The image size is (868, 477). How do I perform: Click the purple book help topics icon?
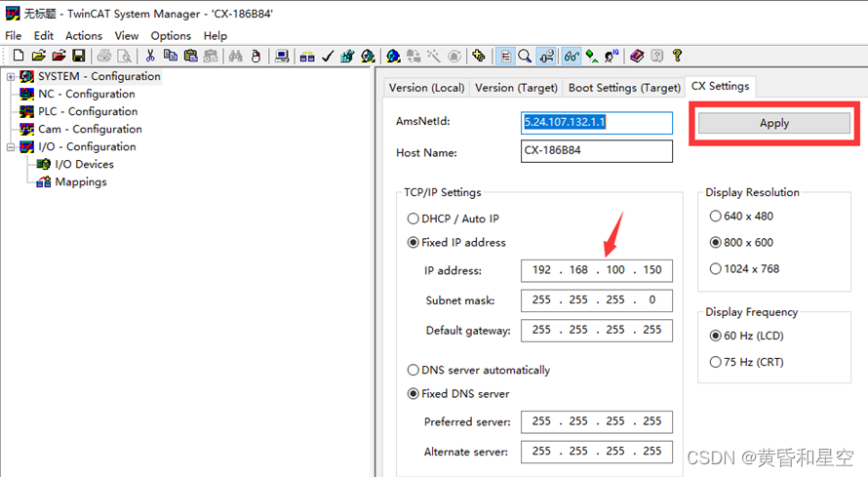[x=637, y=56]
